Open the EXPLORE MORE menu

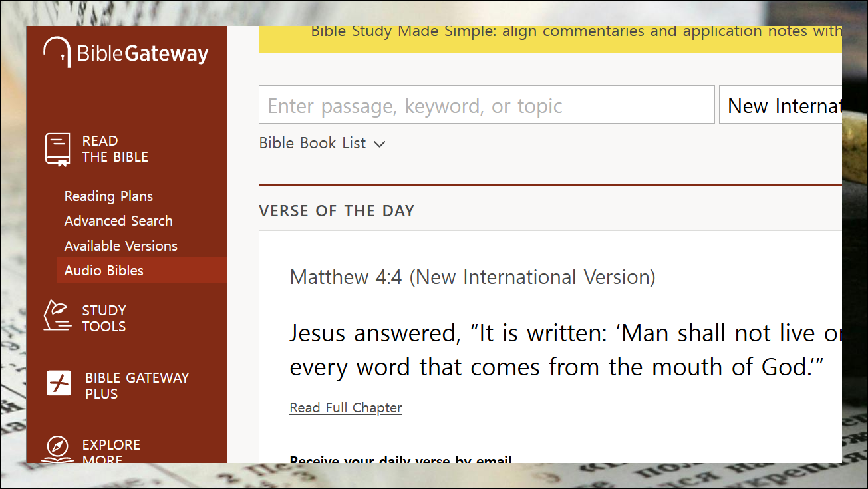[x=111, y=452]
